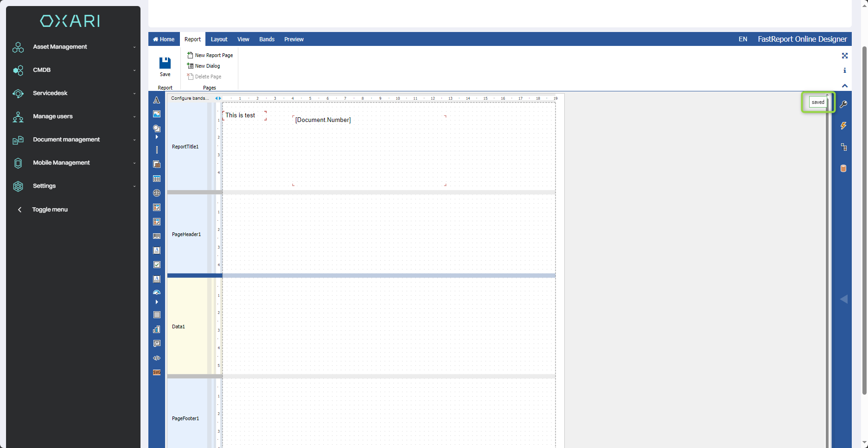Select the SVG object tool
868x448 pixels.
157,372
